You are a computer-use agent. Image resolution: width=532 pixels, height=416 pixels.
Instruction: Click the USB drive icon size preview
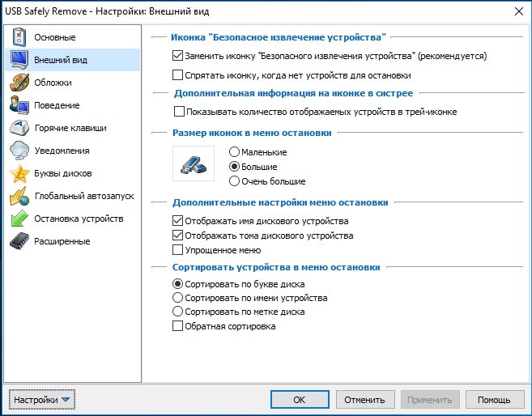[x=194, y=165]
